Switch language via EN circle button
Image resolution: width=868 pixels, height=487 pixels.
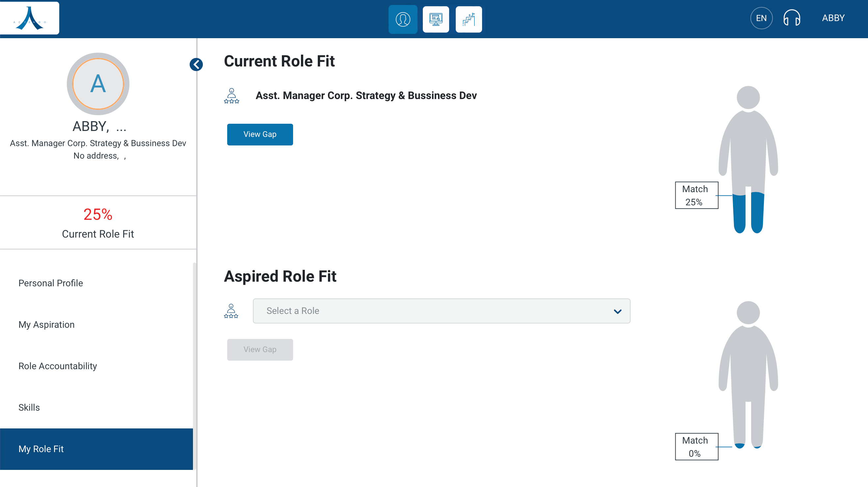pyautogui.click(x=761, y=18)
